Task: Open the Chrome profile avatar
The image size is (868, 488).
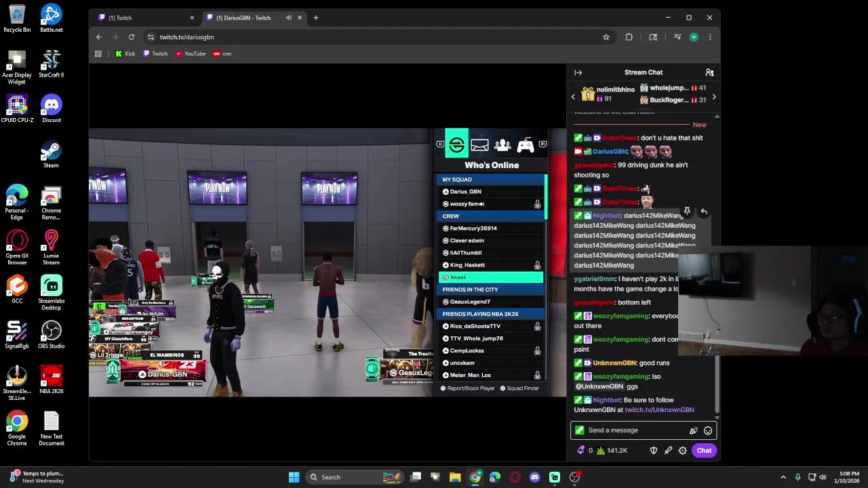Action: tap(694, 37)
